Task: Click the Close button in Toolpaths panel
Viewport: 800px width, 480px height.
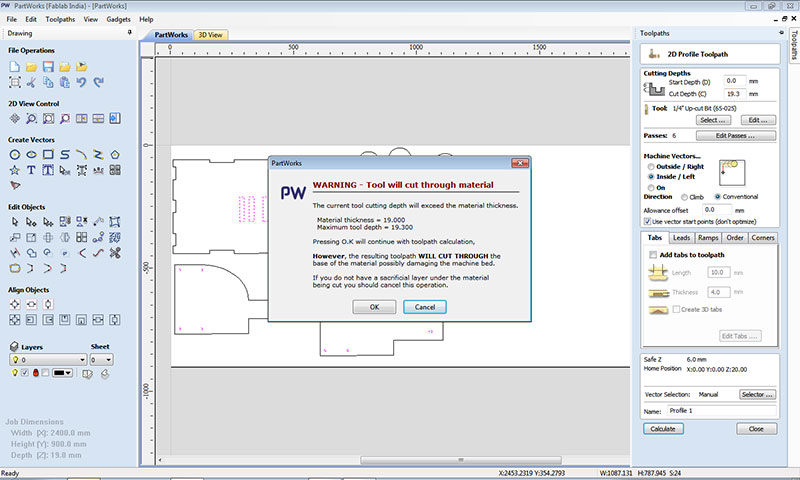Action: tap(757, 429)
